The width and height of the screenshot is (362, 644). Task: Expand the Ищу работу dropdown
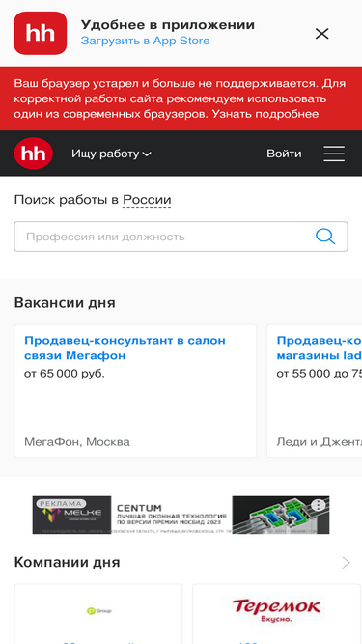[111, 154]
